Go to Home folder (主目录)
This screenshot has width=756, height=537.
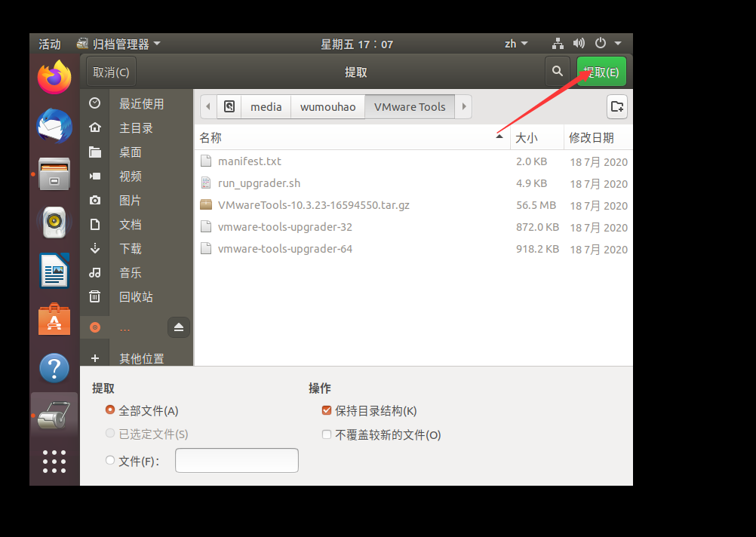click(137, 127)
